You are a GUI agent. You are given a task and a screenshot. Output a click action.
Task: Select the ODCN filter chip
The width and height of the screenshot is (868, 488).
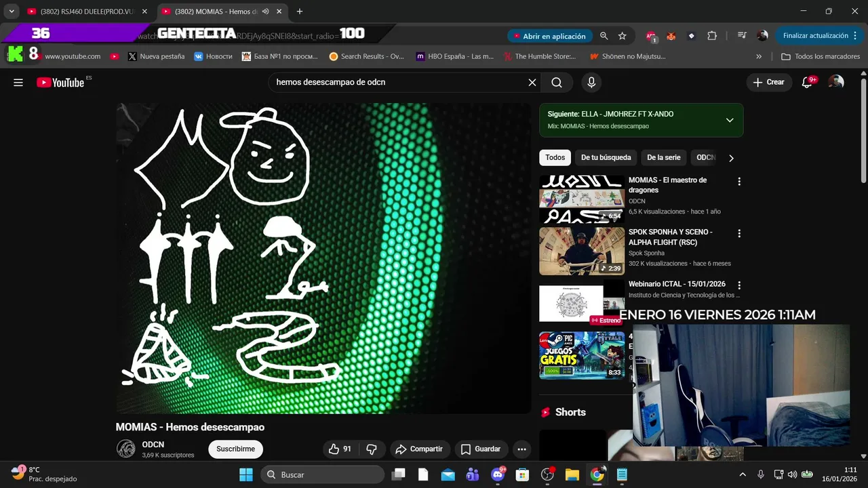[706, 158]
